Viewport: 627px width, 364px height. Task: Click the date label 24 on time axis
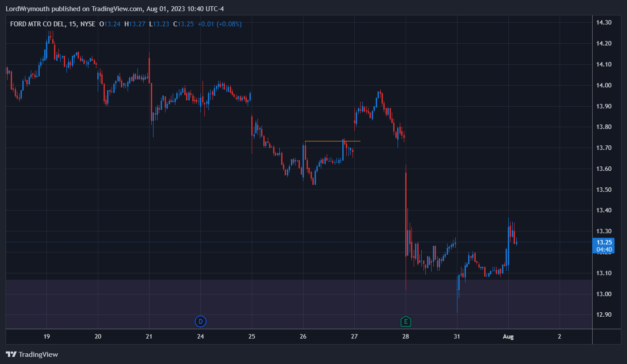tap(200, 337)
